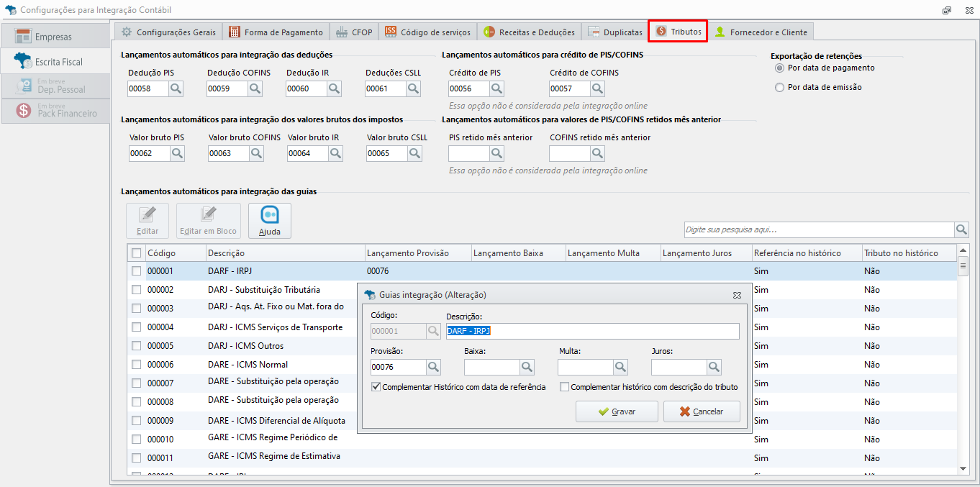The width and height of the screenshot is (980, 487).
Task: Click the Descrição field with DARF - IRPJ
Action: [592, 331]
